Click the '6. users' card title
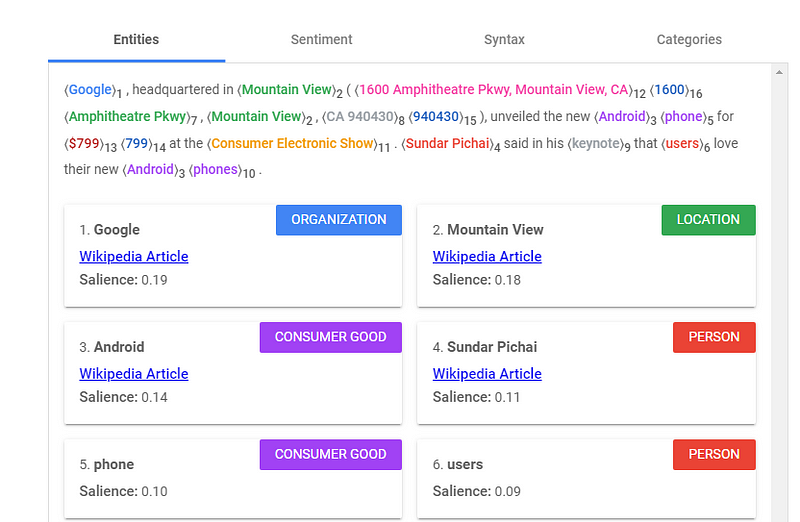Screen dimensions: 800x522 (x=458, y=464)
